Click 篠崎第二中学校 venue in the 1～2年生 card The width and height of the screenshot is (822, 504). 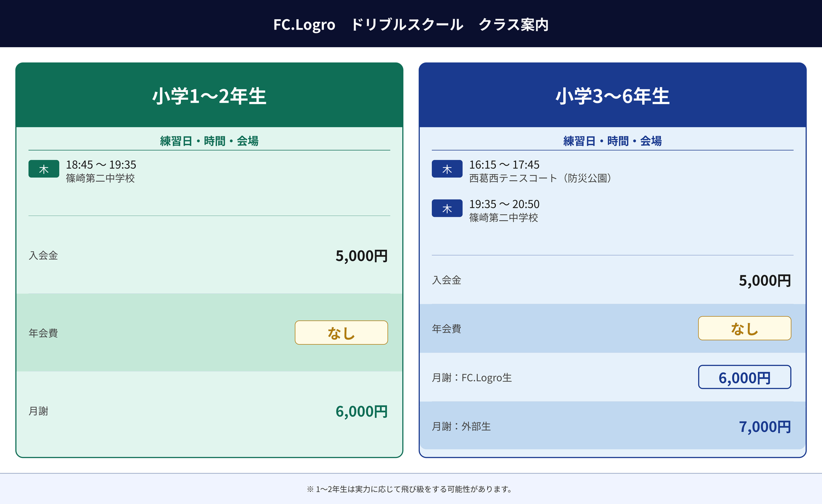pos(100,179)
